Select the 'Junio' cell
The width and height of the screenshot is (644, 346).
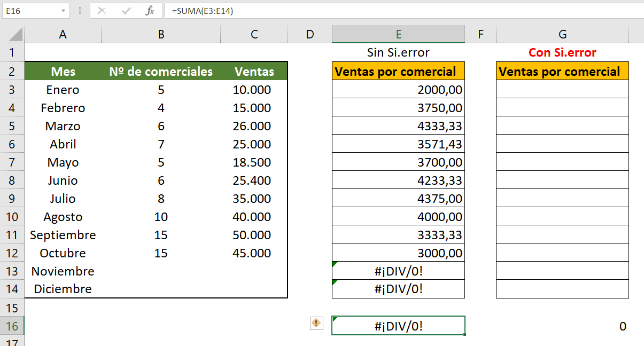click(x=63, y=180)
